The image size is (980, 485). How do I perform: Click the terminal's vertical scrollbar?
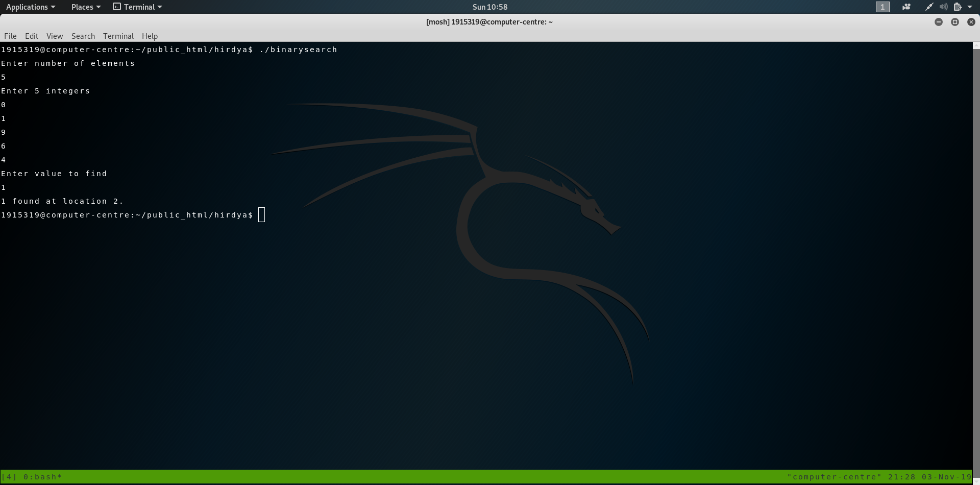coord(976,263)
